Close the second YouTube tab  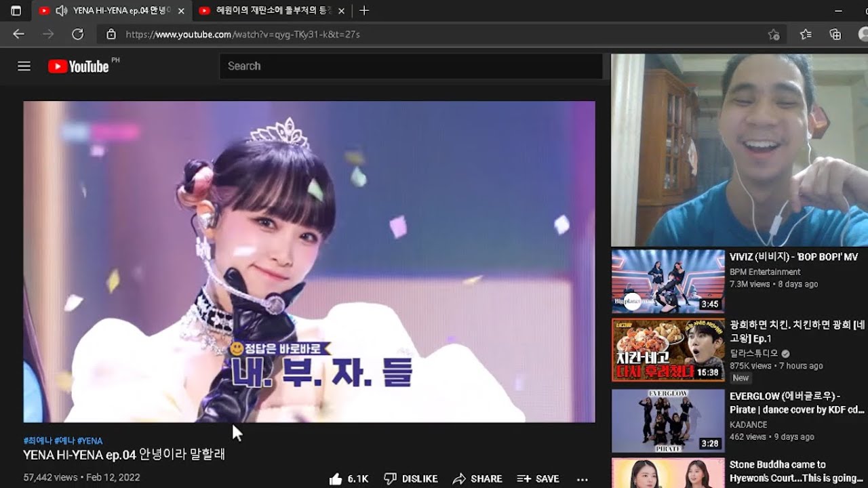(341, 11)
